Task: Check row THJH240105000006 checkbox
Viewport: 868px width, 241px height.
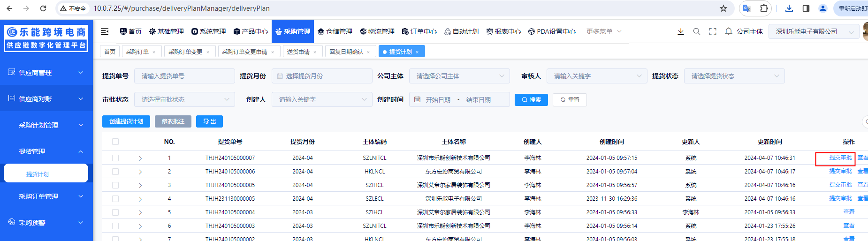Action: [115, 172]
